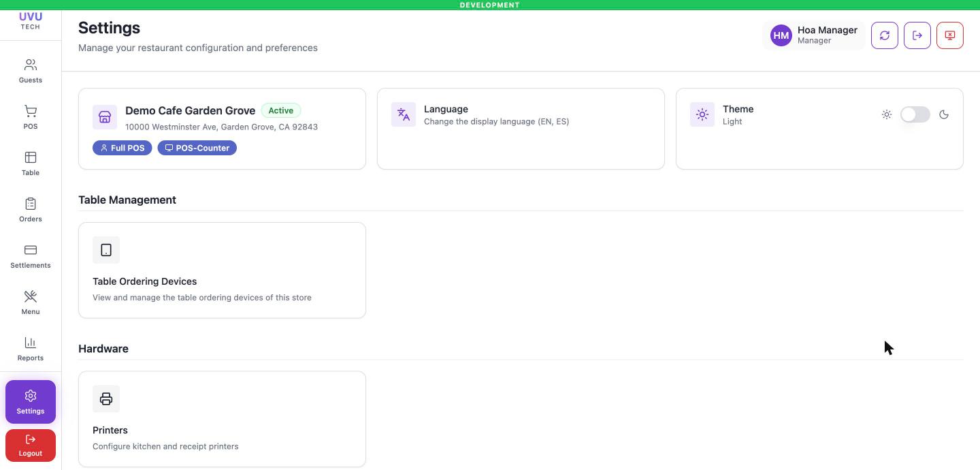
Task: Click the moon dark-mode icon
Action: tap(944, 114)
